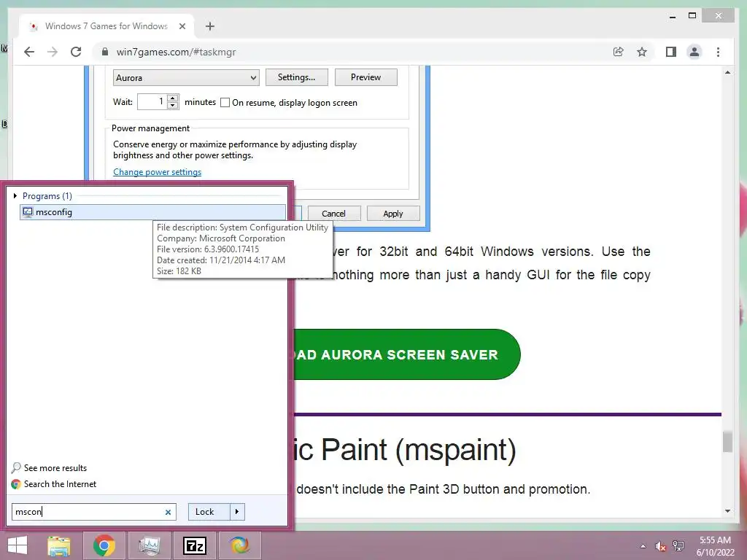The height and width of the screenshot is (560, 747).
Task: Show hidden tray icons arrow
Action: pos(643,546)
